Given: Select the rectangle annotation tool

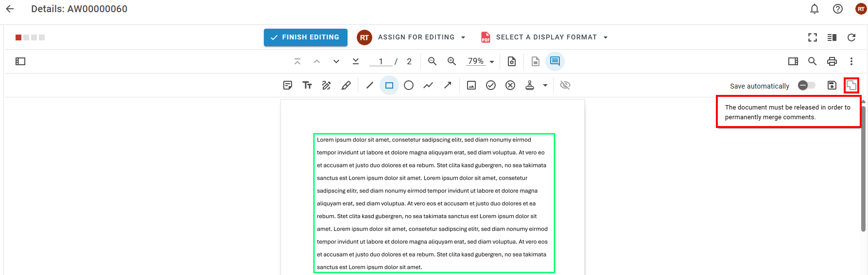Looking at the screenshot, I should tap(389, 86).
